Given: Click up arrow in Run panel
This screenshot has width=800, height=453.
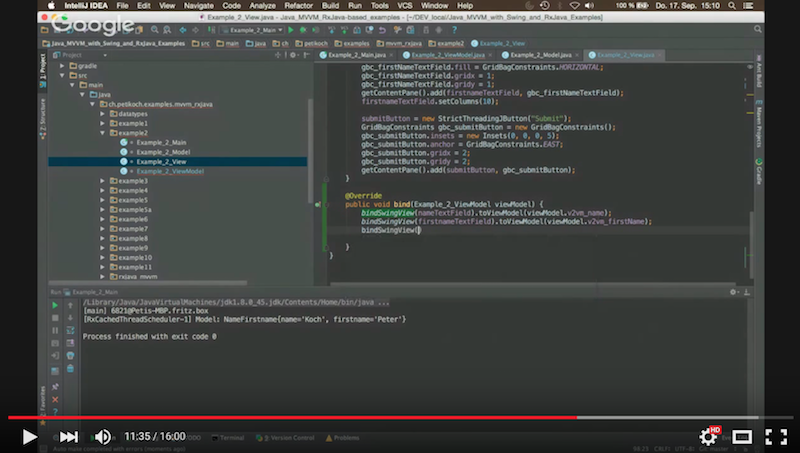Looking at the screenshot, I should [70, 305].
